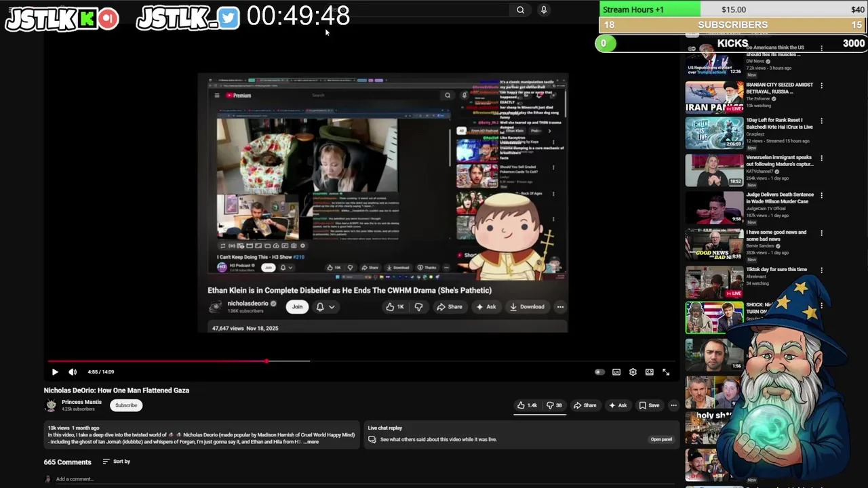868x488 pixels.
Task: Click 'The Enforcer' channel name
Action: click(x=758, y=99)
